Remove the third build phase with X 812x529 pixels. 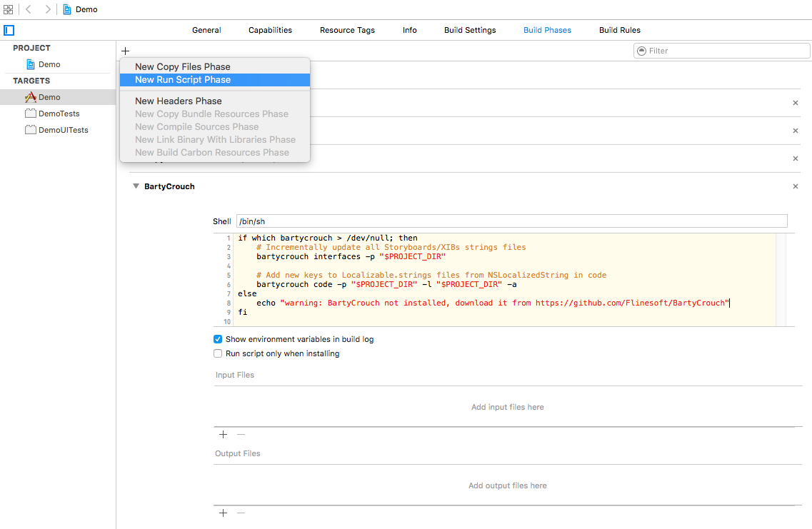[796, 159]
